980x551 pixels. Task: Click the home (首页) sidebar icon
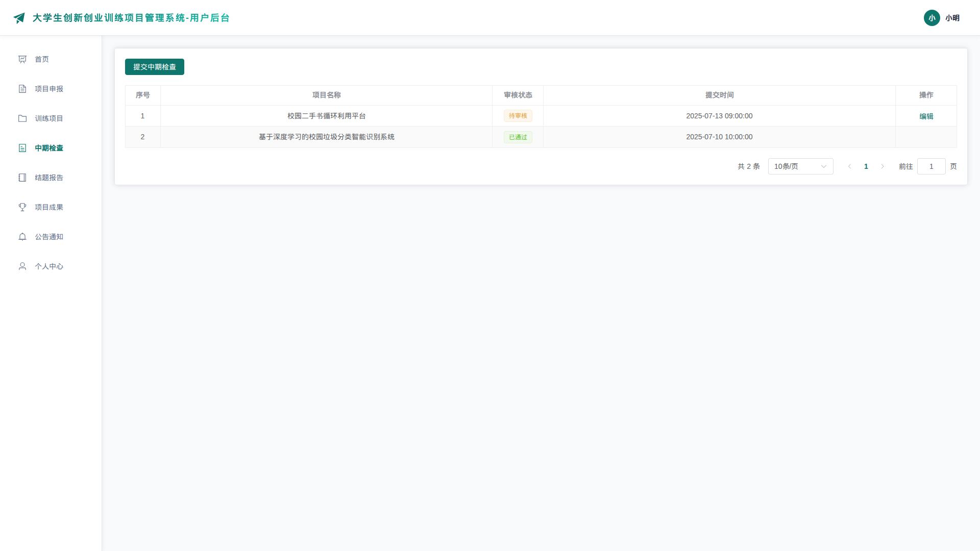tap(22, 59)
